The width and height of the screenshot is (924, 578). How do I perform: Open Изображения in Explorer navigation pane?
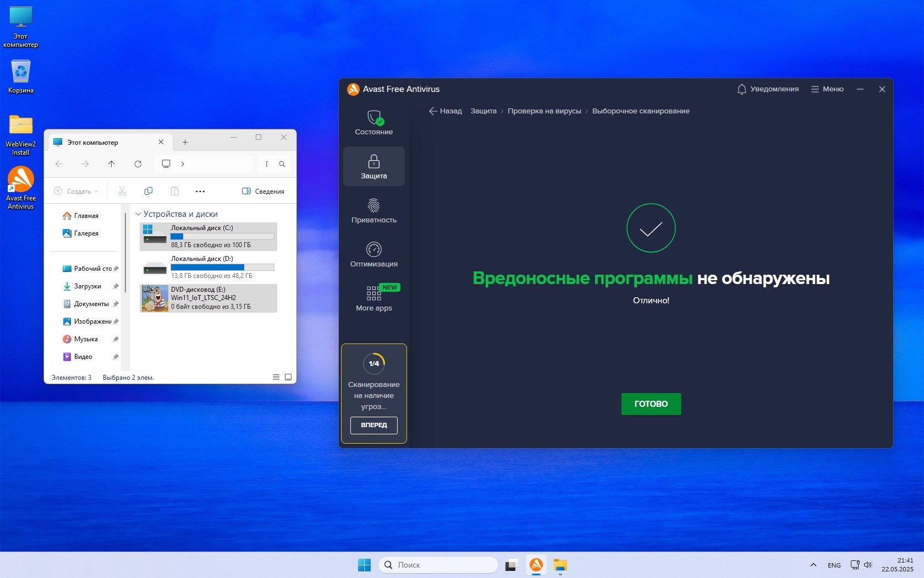(x=90, y=321)
